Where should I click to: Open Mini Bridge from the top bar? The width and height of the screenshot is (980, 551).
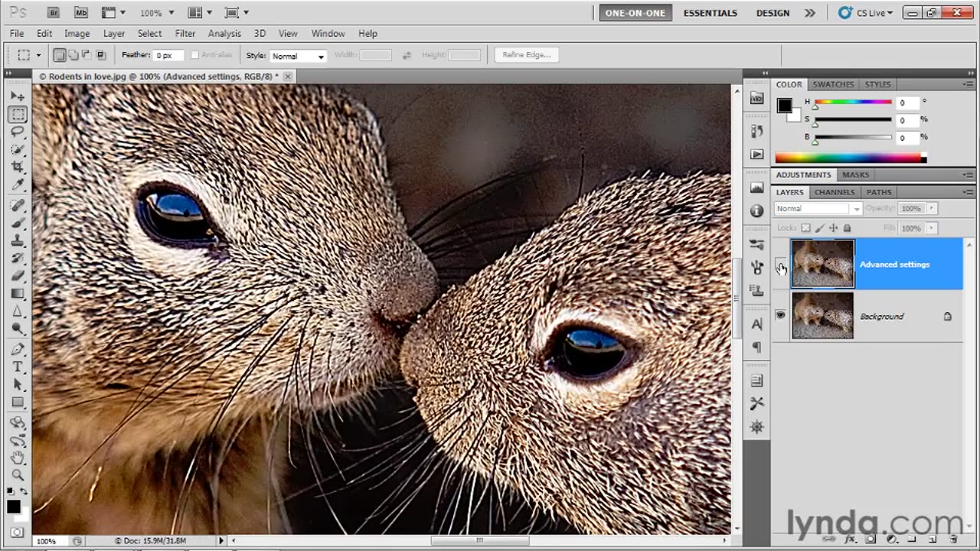point(80,13)
